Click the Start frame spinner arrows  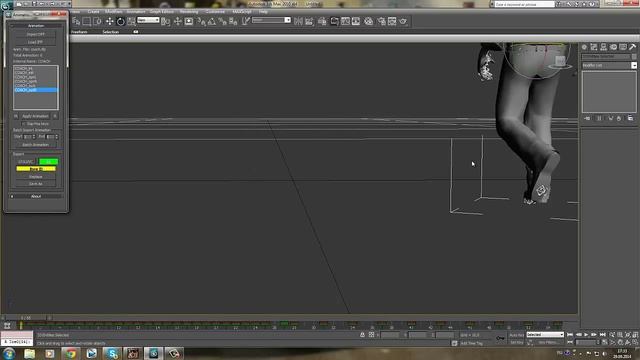click(x=34, y=137)
